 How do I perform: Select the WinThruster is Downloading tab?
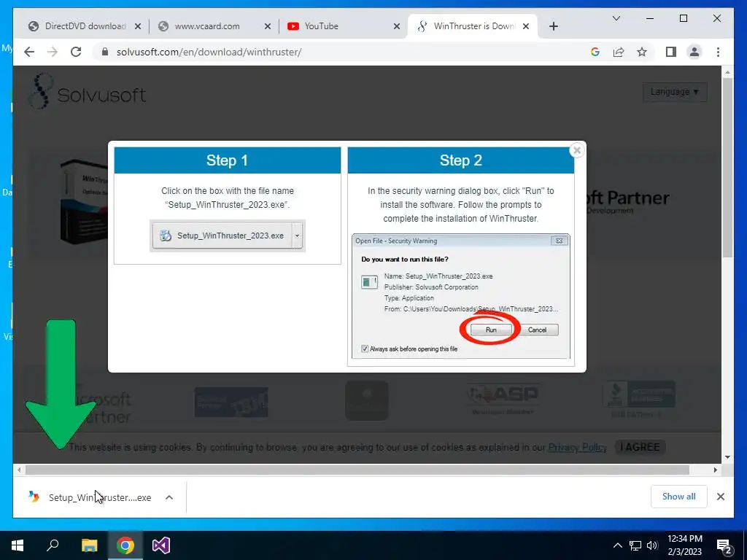pyautogui.click(x=473, y=26)
